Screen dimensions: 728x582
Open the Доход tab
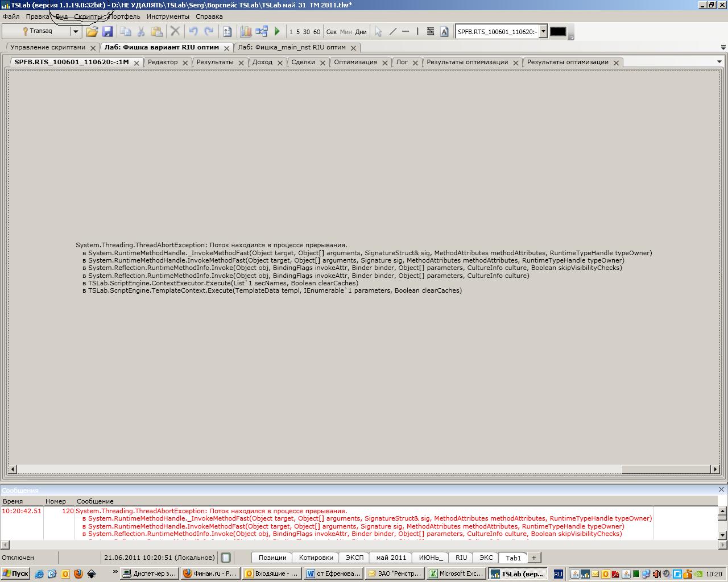tap(262, 62)
